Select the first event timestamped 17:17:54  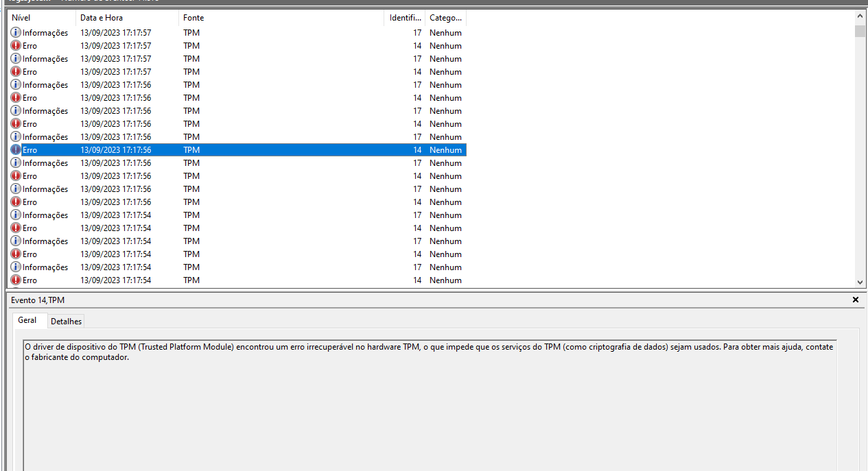point(237,215)
